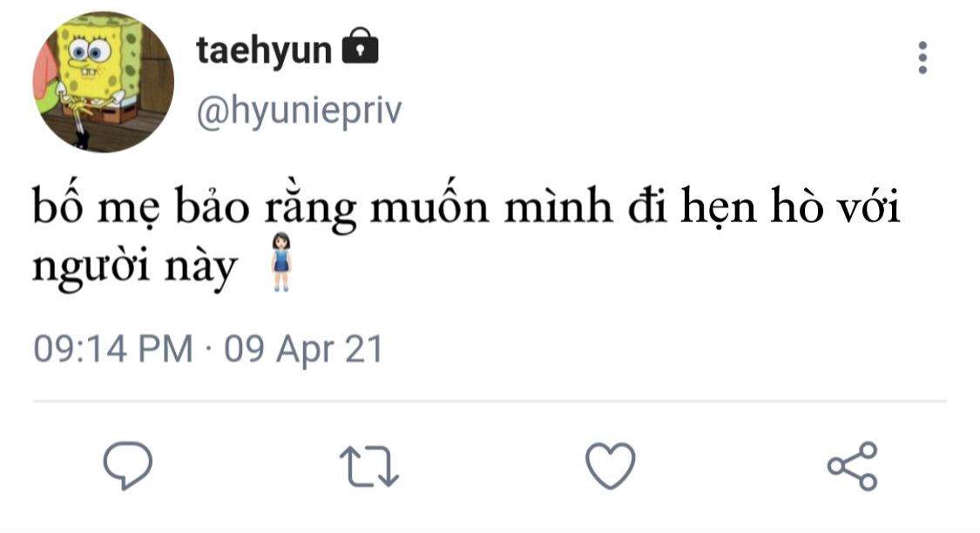Image resolution: width=980 pixels, height=533 pixels.
Task: Click the word "muốn" in the tweet
Action: click(x=429, y=204)
